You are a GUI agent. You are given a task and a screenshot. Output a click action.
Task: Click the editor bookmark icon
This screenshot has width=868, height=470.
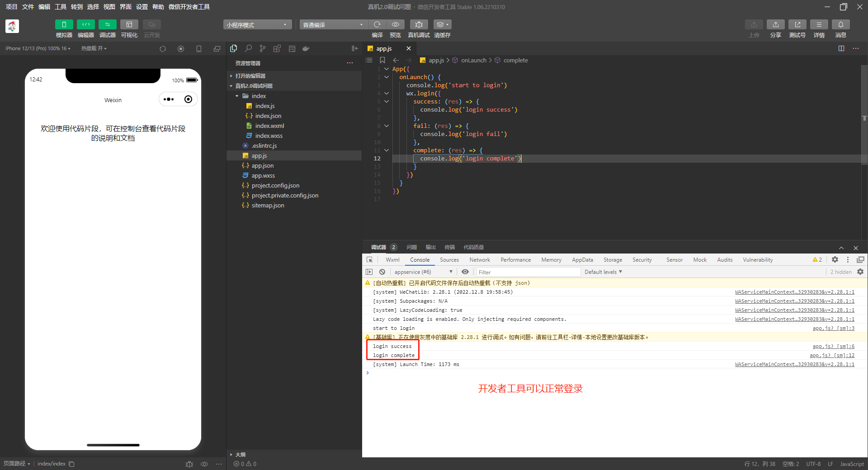(382, 60)
